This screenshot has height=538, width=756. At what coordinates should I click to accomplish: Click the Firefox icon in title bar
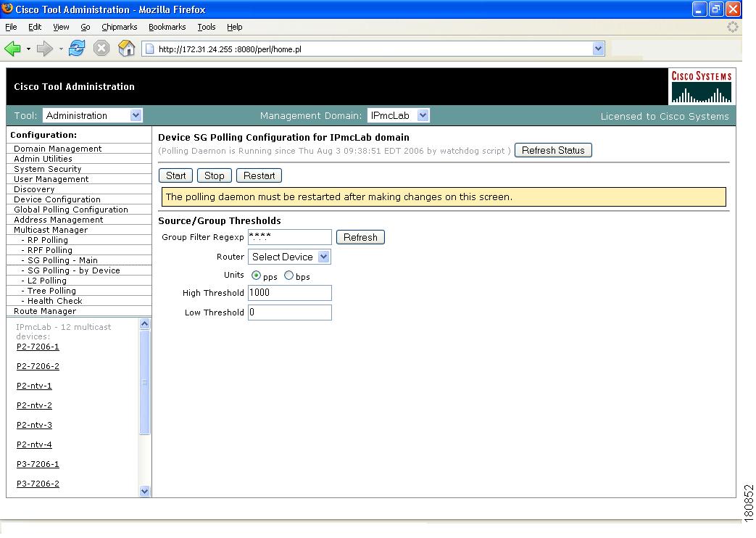tap(7, 9)
